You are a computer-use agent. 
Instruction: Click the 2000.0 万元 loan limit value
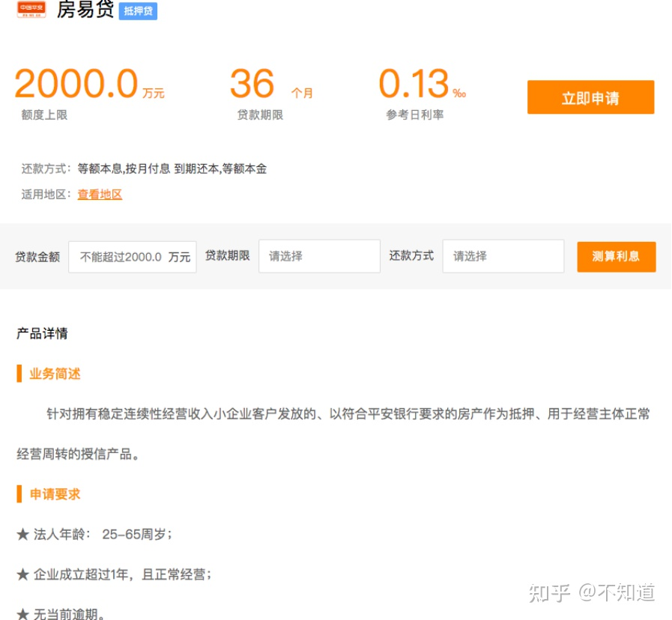point(90,84)
